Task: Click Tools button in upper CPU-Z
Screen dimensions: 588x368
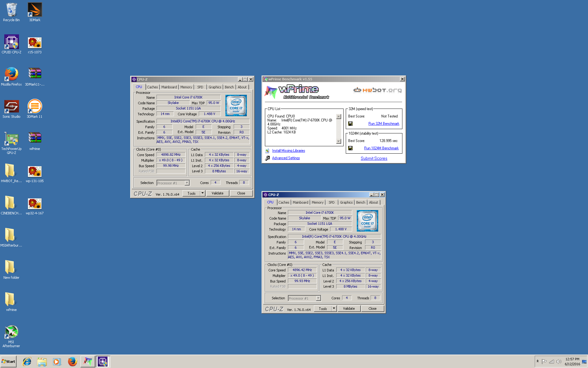Action: click(191, 193)
